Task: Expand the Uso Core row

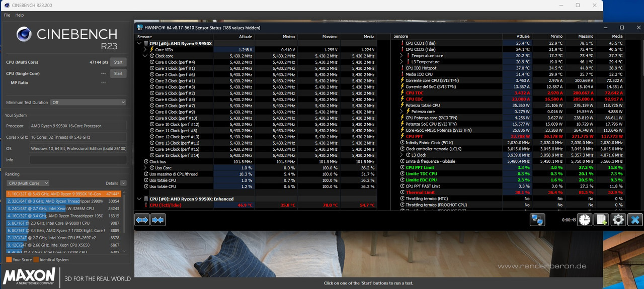Action: [145, 168]
